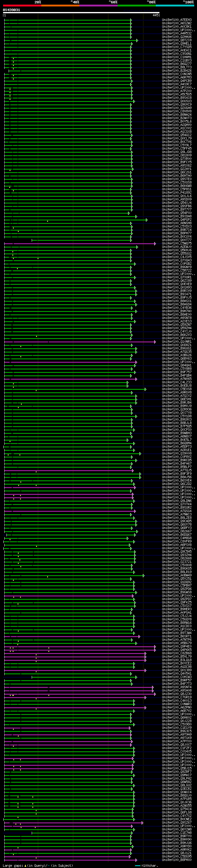This screenshot has height=868, width=197.
Task: Click the purple alignment bar for UniRef100_Q10NR1
Action: (x=80, y=342)
